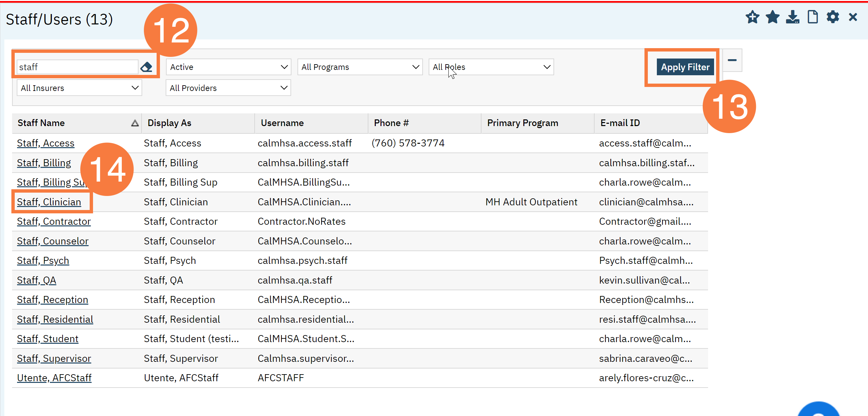Click the add-to-favorites star plus icon

click(752, 17)
